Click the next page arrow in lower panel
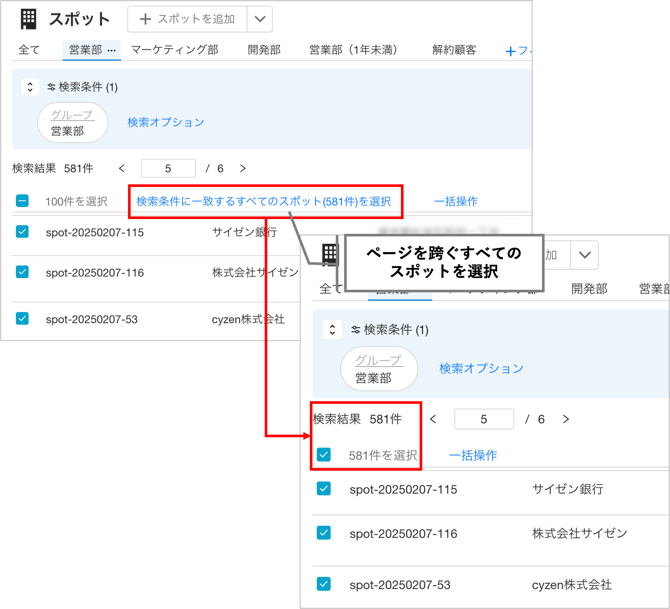This screenshot has height=609, width=670. click(x=566, y=419)
